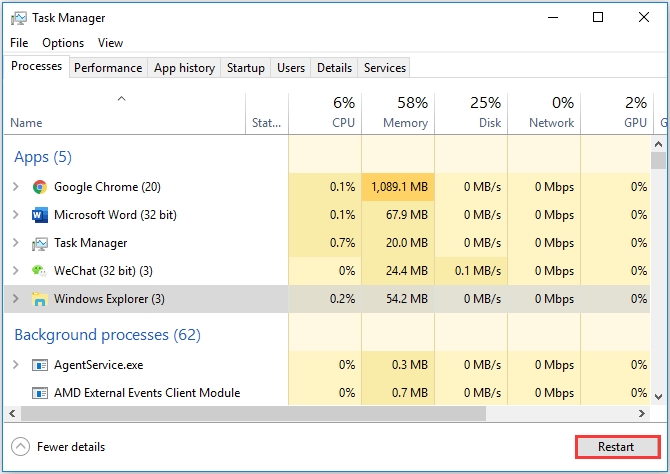Sort by the Memory column header

[x=398, y=113]
